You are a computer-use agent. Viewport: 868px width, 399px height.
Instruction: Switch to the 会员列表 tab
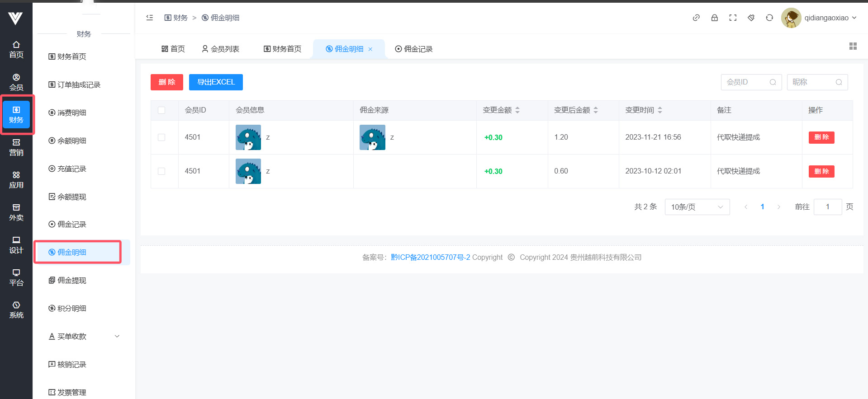tap(220, 49)
